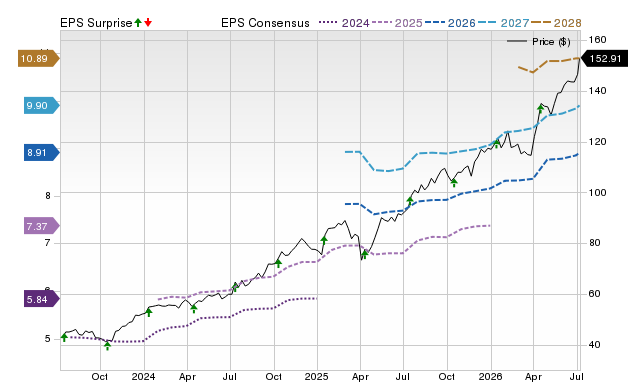Click the EPS Consensus label text
Image resolution: width=640 pixels, height=382 pixels.
click(x=265, y=23)
